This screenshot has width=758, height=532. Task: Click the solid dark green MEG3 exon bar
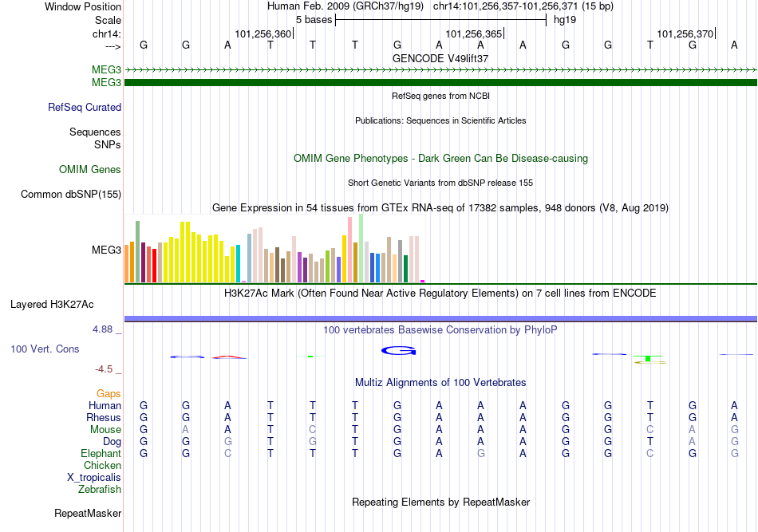pos(440,83)
